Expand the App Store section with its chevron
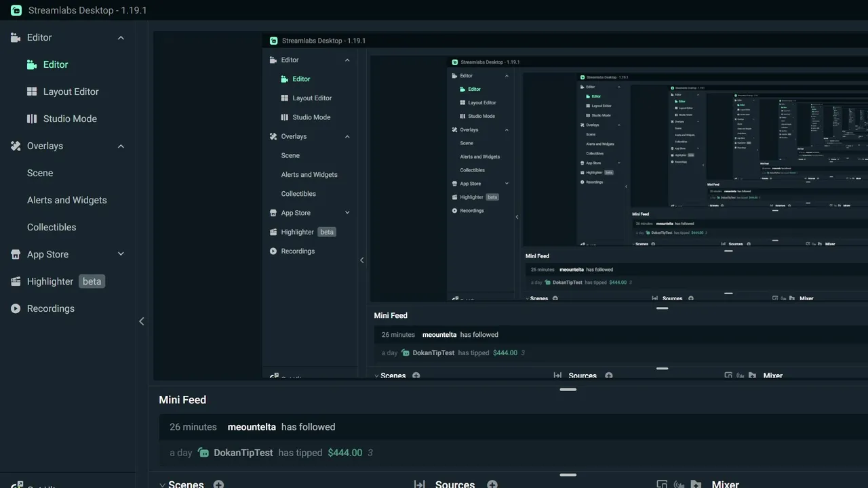Viewport: 868px width, 488px height. pos(121,254)
